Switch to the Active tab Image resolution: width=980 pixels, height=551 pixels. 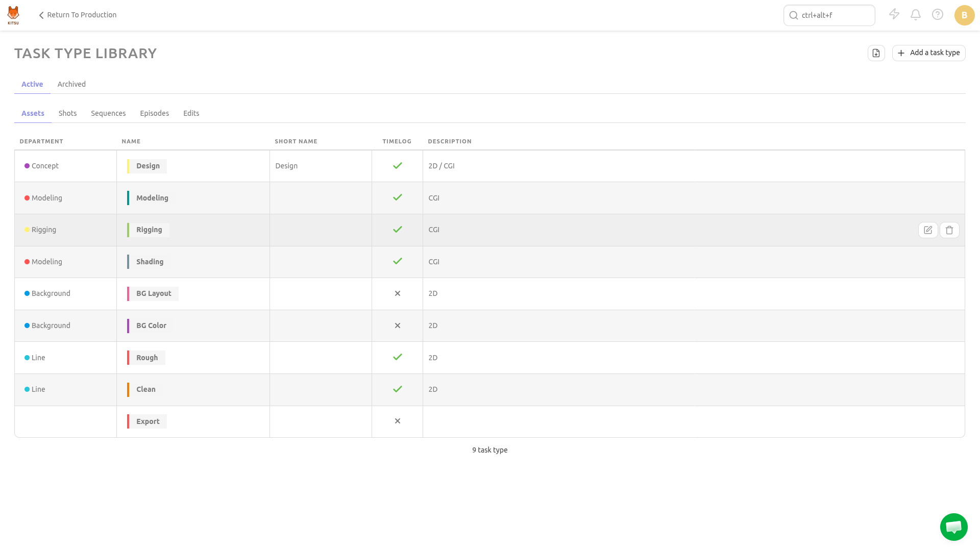tap(32, 84)
